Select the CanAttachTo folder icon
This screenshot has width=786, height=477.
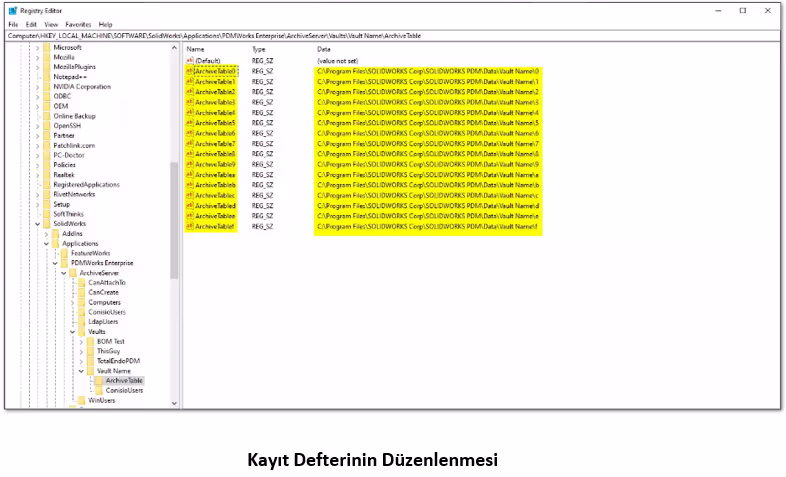point(82,283)
